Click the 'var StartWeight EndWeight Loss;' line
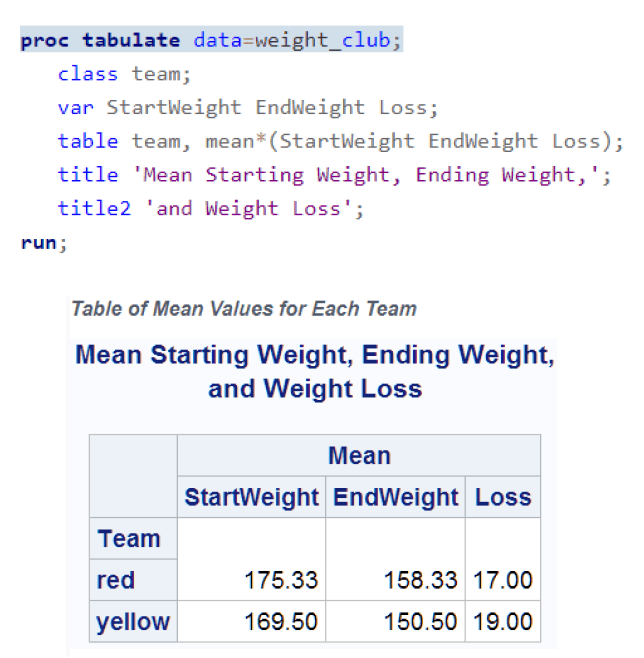The width and height of the screenshot is (644, 658). [x=248, y=108]
